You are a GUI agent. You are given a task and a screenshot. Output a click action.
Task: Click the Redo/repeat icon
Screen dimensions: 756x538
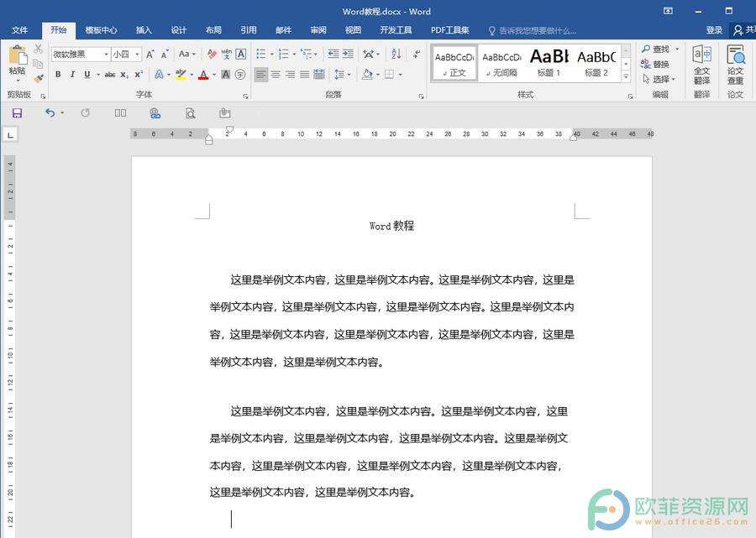[x=86, y=113]
